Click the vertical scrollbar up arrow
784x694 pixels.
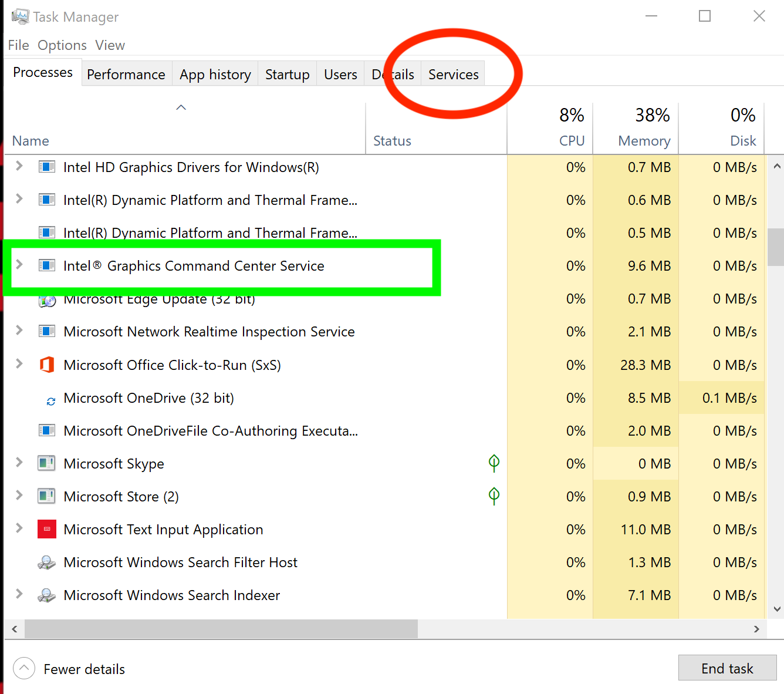click(x=777, y=166)
